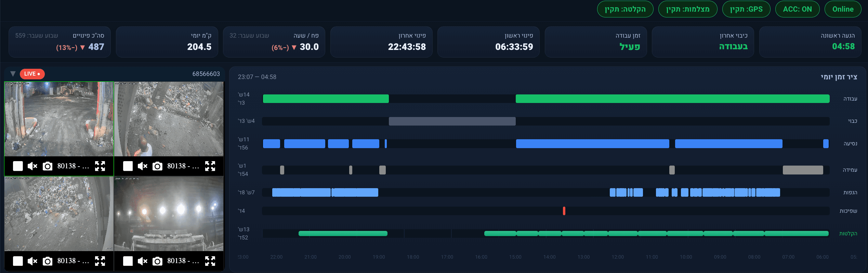The width and height of the screenshot is (868, 273).
Task: Toggle mute on bottom-left camera
Action: [x=32, y=261]
